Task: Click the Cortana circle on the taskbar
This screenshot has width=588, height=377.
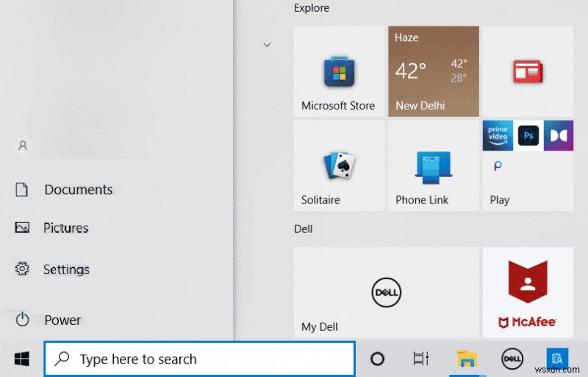Action: point(377,359)
